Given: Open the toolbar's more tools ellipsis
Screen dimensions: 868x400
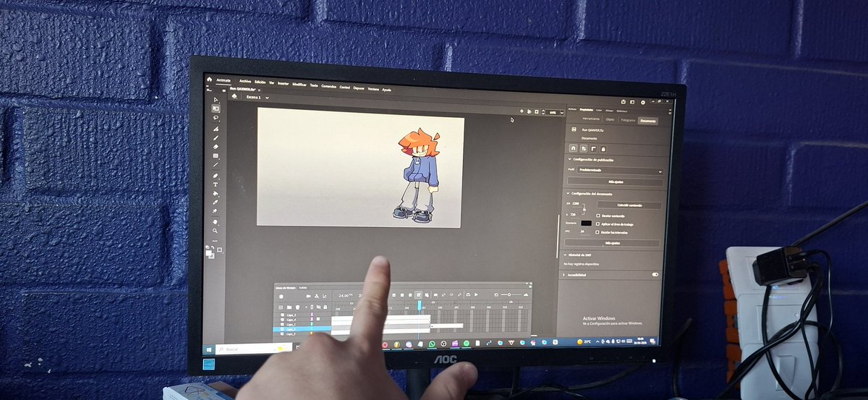Looking at the screenshot, I should (x=216, y=240).
